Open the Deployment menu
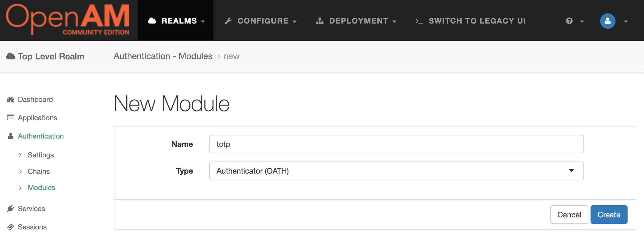 pyautogui.click(x=356, y=21)
